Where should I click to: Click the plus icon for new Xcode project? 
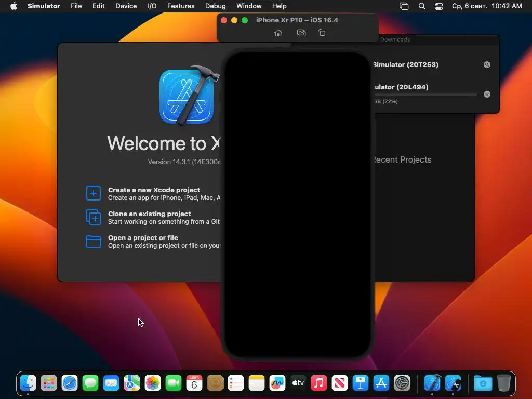(x=94, y=193)
